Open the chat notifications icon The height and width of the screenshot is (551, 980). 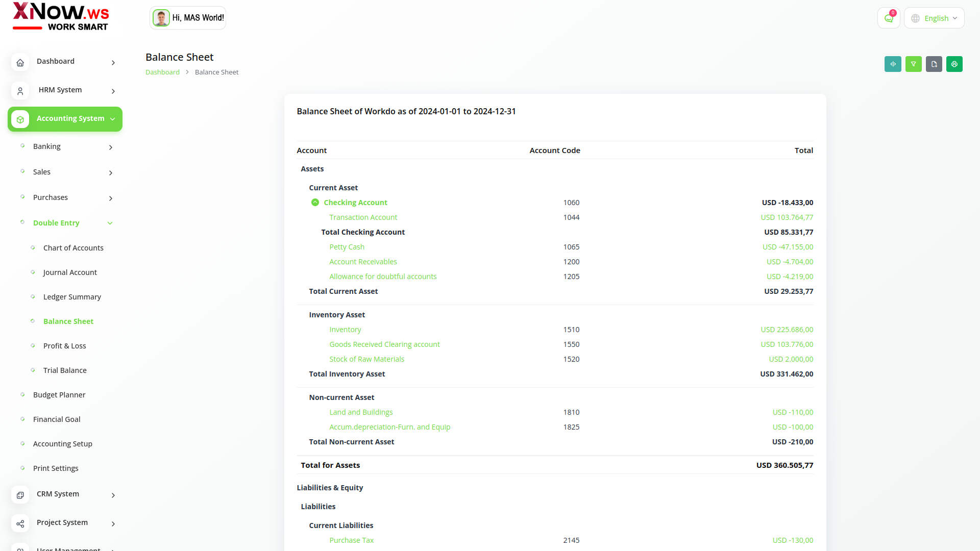pyautogui.click(x=889, y=18)
